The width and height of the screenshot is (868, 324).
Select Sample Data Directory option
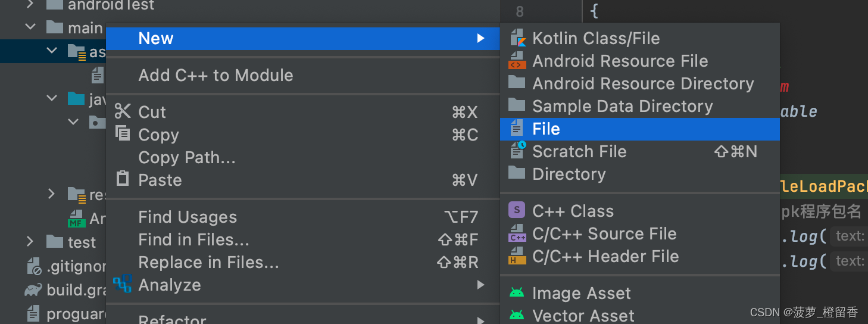point(622,106)
